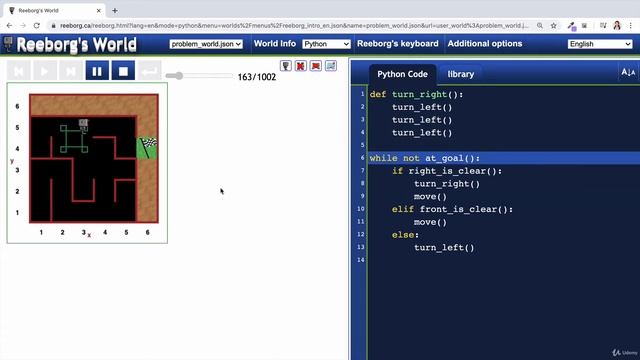Viewport: 640px width, 360px height.
Task: Click the Reeborg's World logo title
Action: point(76,45)
